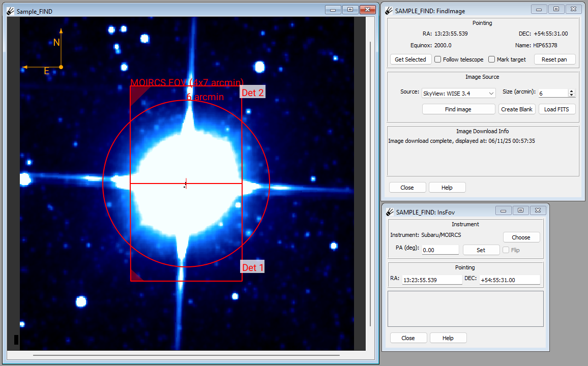The height and width of the screenshot is (366, 588).
Task: Click the Det 2 label on image
Action: click(253, 93)
